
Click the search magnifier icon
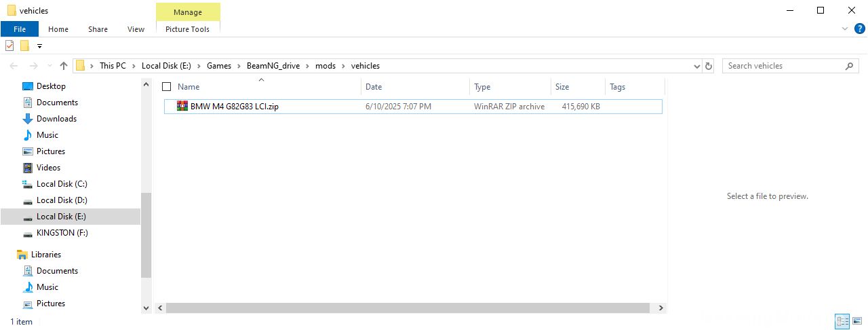tap(850, 66)
